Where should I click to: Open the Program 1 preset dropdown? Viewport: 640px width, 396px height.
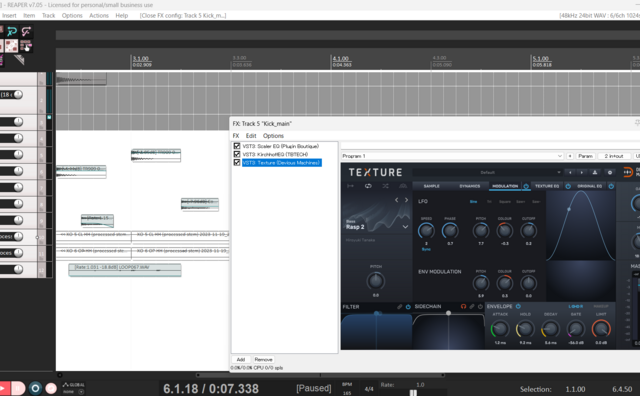click(x=452, y=156)
